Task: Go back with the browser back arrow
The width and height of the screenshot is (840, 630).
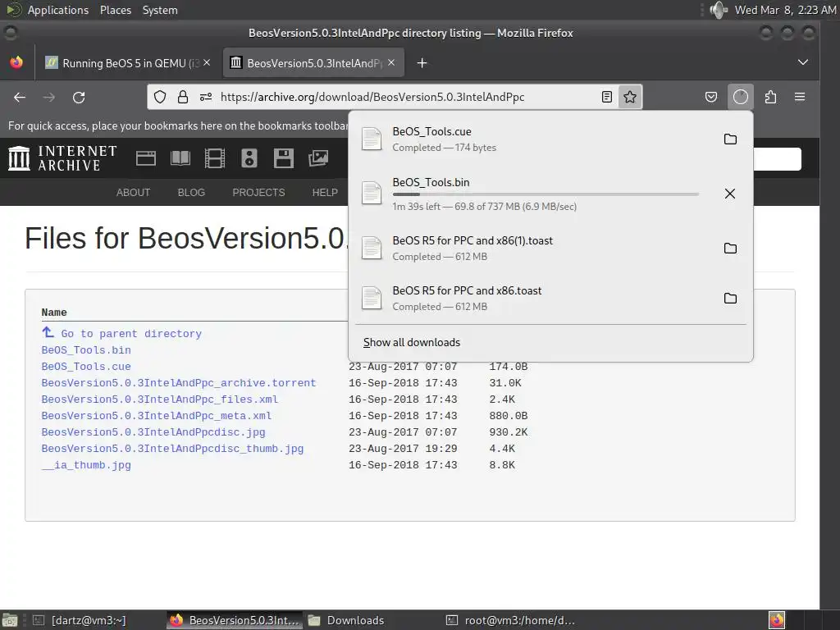Action: pos(20,97)
